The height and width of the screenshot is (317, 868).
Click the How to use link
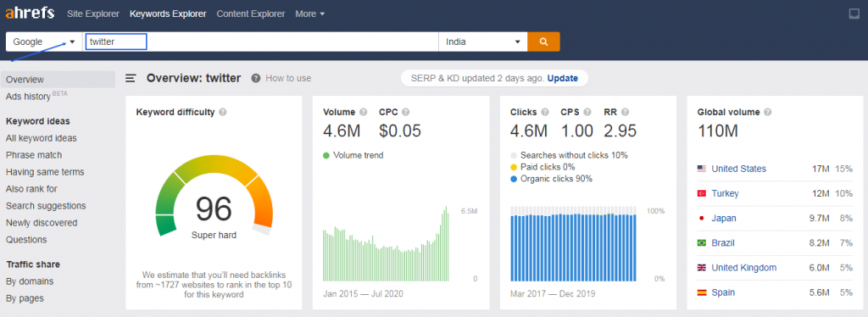tap(288, 79)
